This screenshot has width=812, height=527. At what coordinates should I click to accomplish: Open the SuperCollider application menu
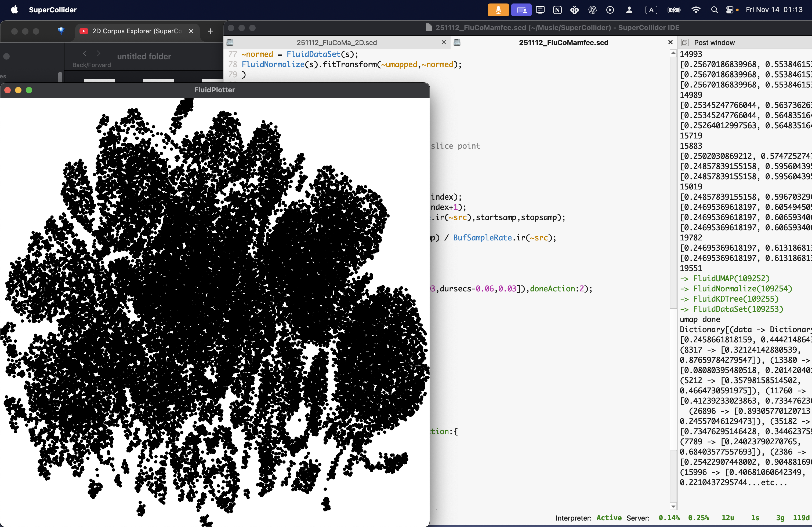coord(53,10)
